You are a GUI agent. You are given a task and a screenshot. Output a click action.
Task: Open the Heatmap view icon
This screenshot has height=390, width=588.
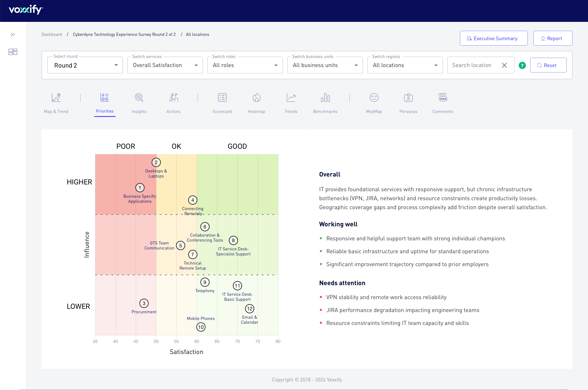256,98
